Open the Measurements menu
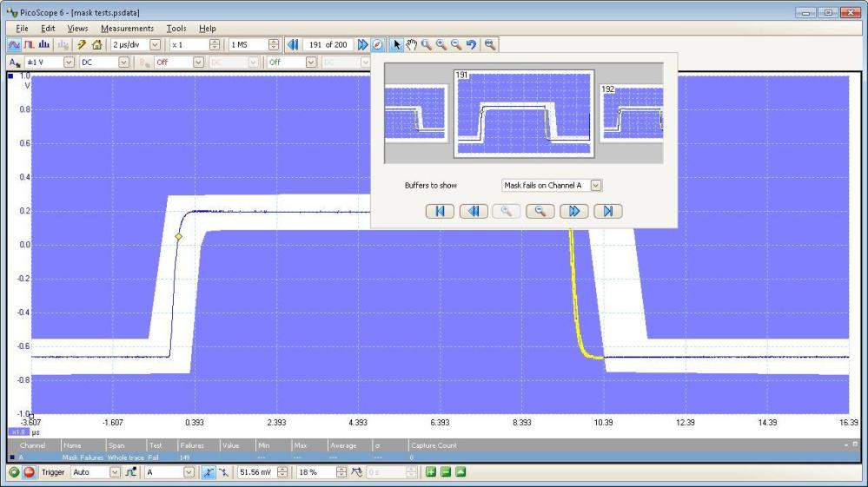Image resolution: width=868 pixels, height=487 pixels. [x=127, y=29]
